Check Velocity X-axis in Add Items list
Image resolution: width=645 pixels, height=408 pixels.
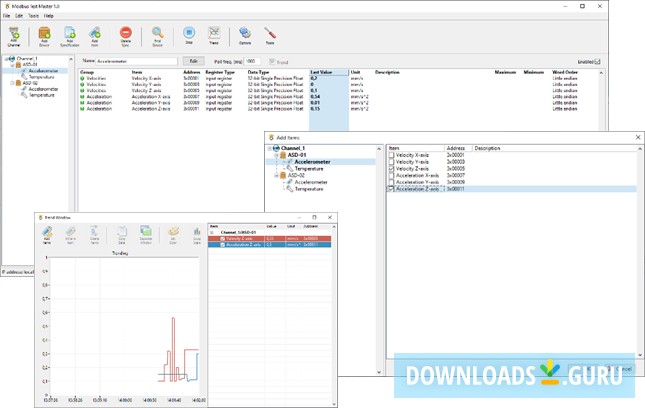click(391, 155)
